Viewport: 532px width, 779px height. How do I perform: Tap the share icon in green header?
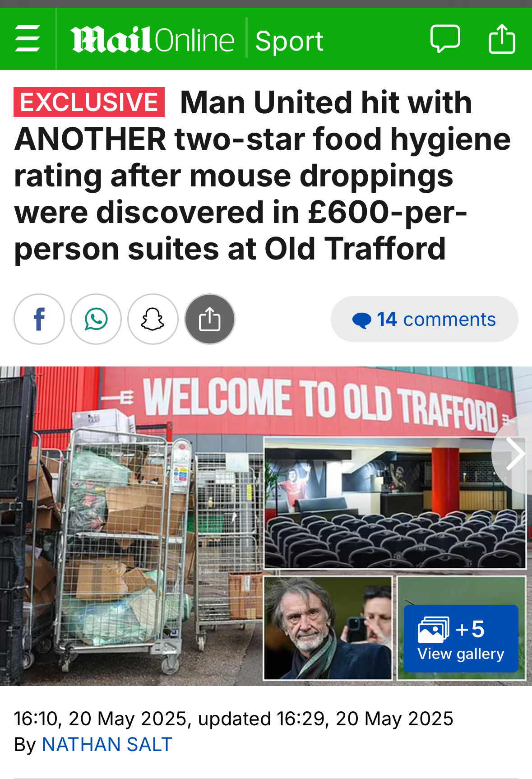pos(502,39)
